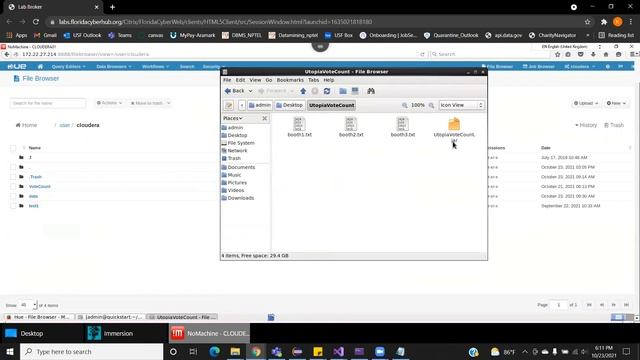The height and width of the screenshot is (360, 640).
Task: Click the Stop icon in the File Browser toolbar
Action: tap(315, 91)
